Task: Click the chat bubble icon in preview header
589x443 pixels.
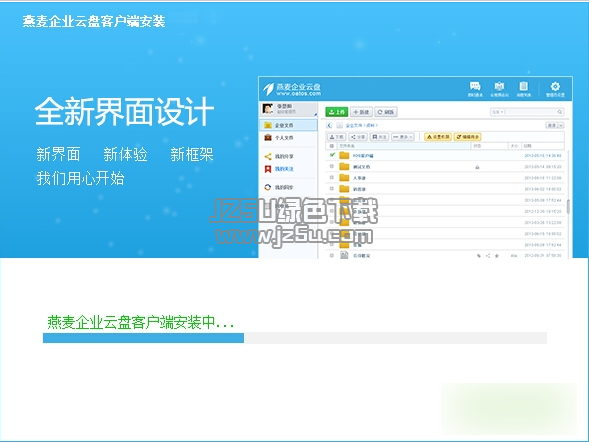Action: click(475, 86)
